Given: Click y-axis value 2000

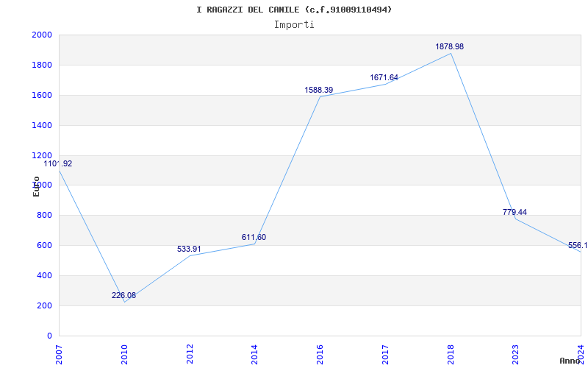Looking at the screenshot, I should coord(42,35).
